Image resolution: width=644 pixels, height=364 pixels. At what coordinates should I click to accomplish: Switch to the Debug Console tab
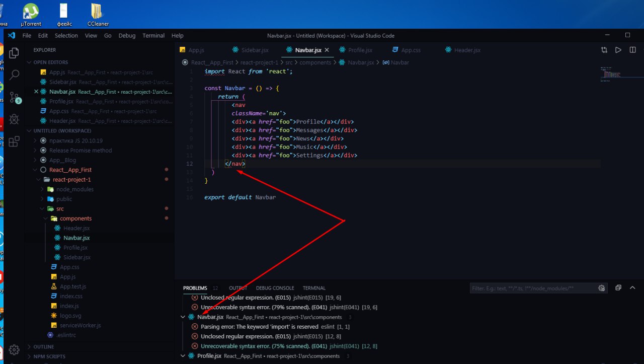click(x=275, y=288)
